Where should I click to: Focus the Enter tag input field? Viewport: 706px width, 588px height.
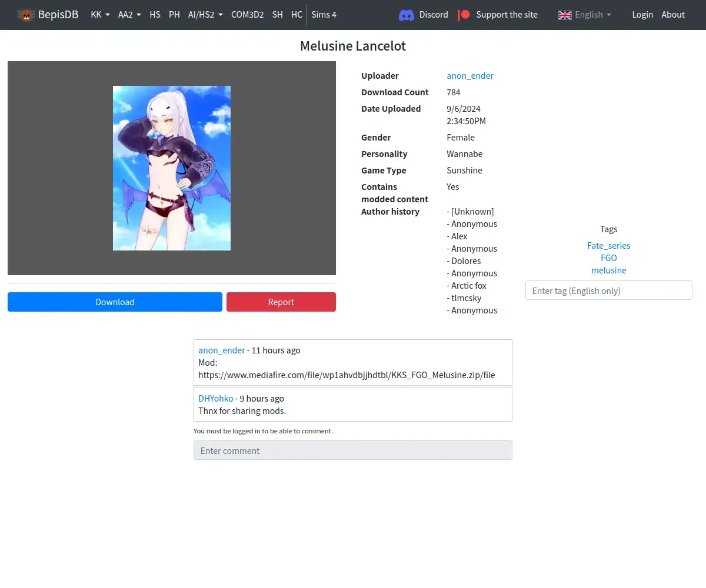point(609,290)
